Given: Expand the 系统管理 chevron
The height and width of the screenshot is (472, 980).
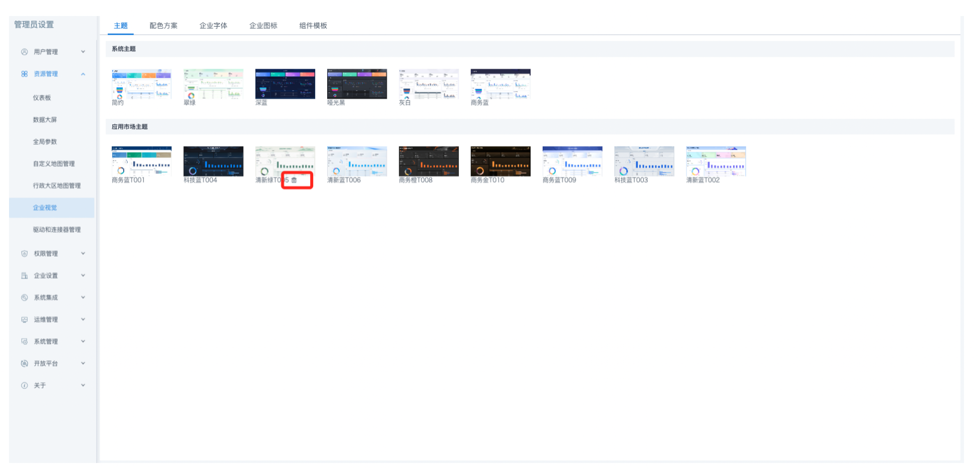Looking at the screenshot, I should click(83, 342).
